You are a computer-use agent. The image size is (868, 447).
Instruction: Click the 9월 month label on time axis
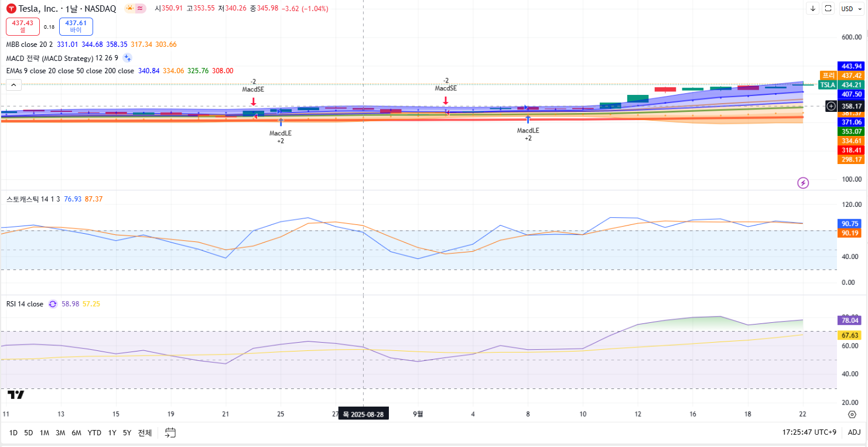point(418,414)
